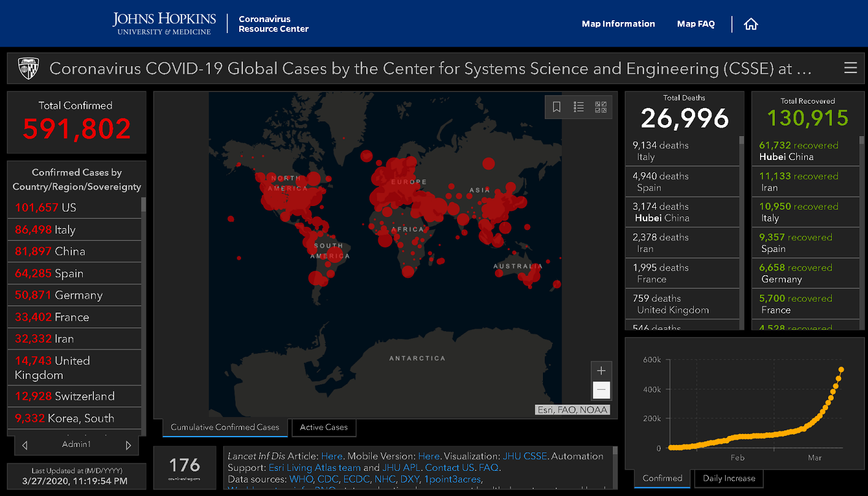Click the Johns Hopkins shield logo
Image resolution: width=868 pixels, height=496 pixels.
[28, 68]
